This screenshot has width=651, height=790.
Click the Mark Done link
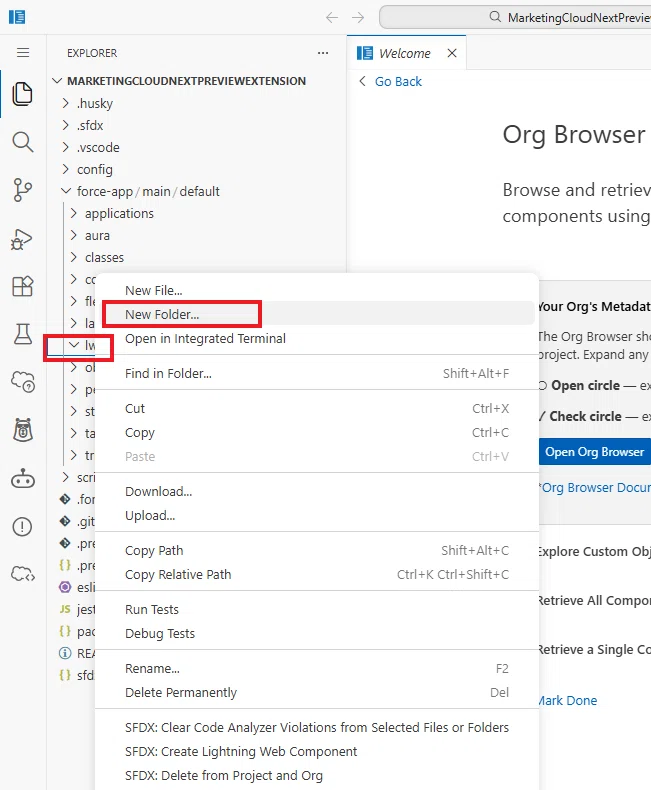[568, 700]
